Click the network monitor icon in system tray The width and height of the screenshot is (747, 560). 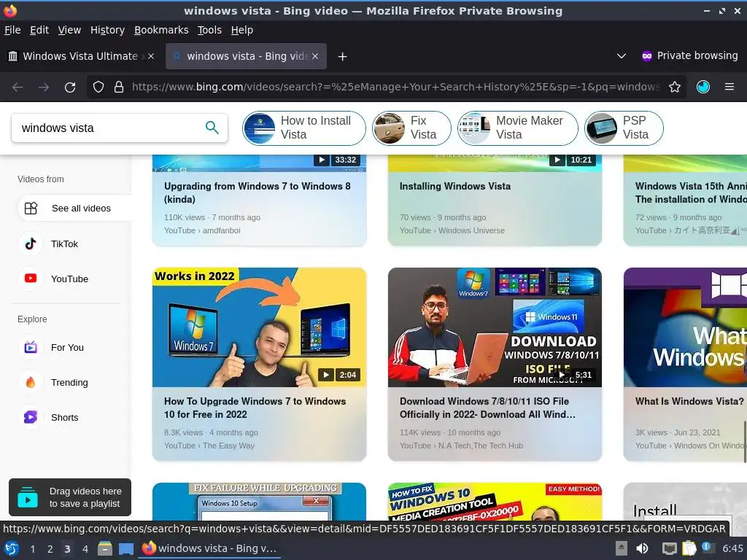670,548
